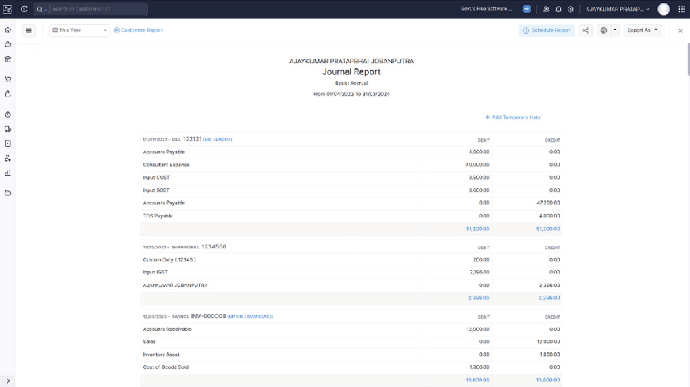Screen dimensions: 690x387
Task: Click the vertical scrollbar thumb
Action: [x=688, y=59]
